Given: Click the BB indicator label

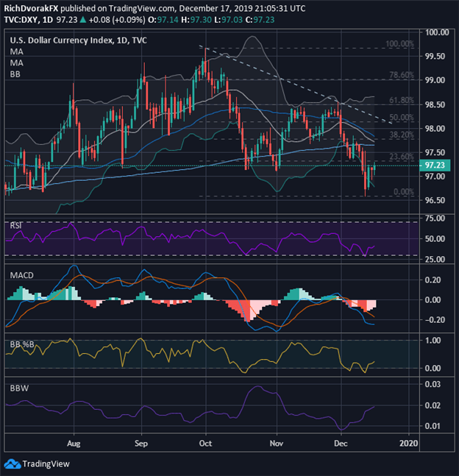Looking at the screenshot, I should pyautogui.click(x=15, y=74).
